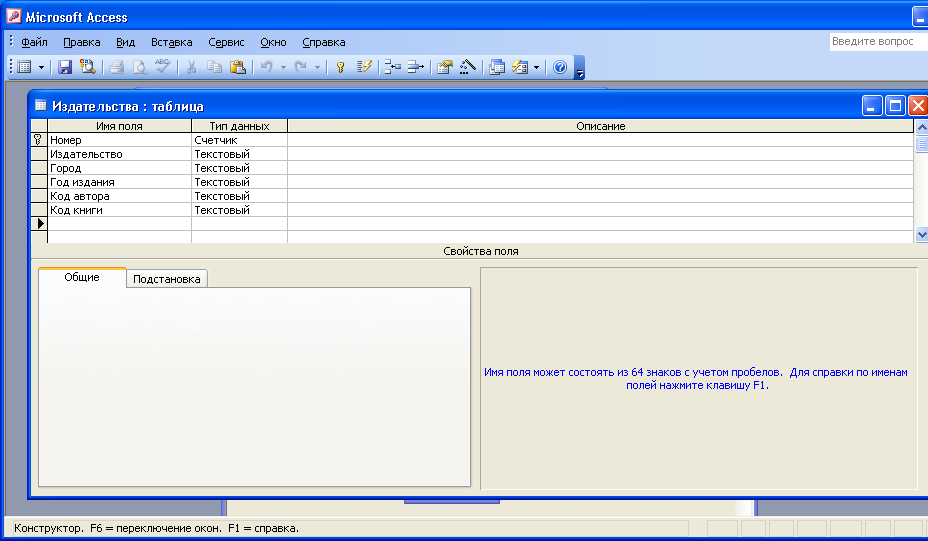The image size is (928, 541).
Task: Select the Номер field name cell
Action: 120,140
